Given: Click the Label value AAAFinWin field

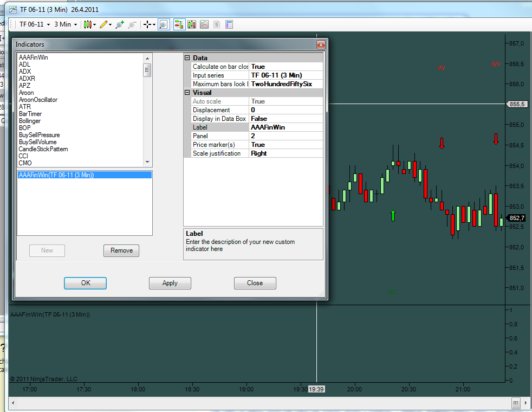Looking at the screenshot, I should point(286,127).
